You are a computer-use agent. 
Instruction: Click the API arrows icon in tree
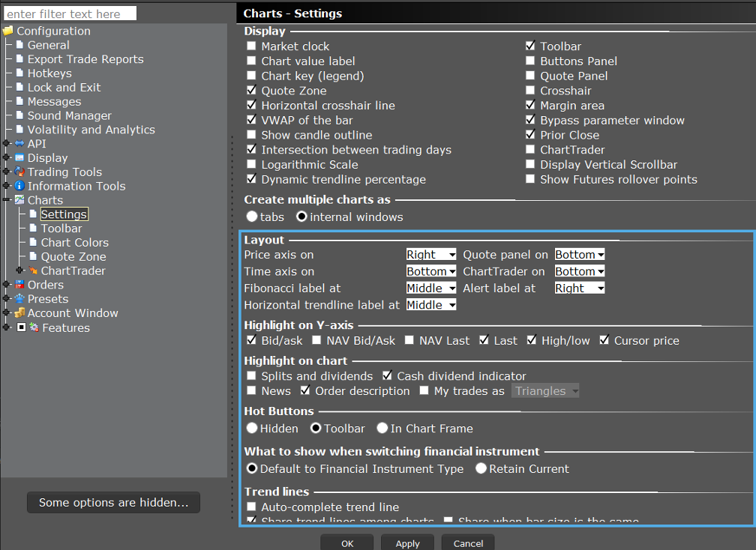pyautogui.click(x=19, y=144)
